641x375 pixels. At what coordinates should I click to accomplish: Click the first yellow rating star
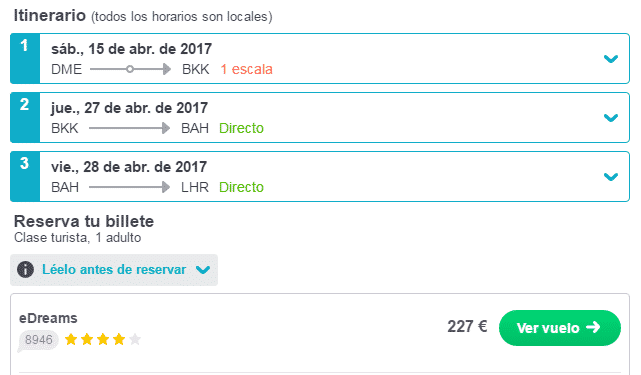[71, 339]
